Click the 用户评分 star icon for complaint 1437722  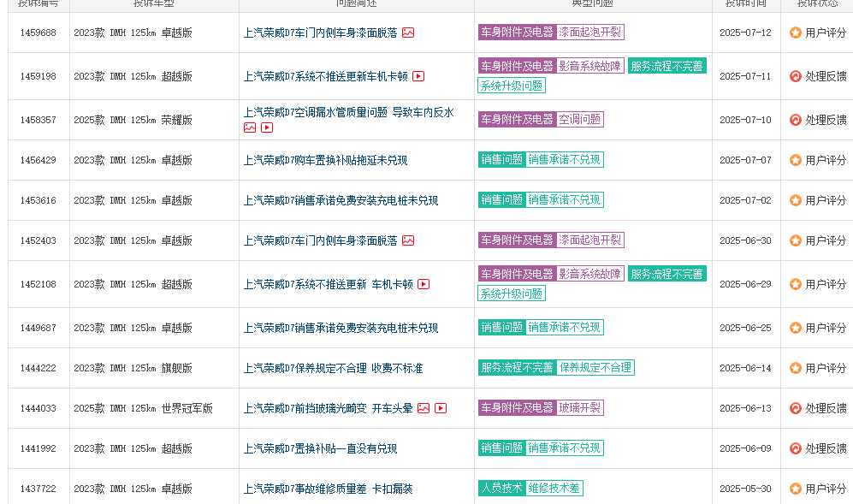tap(796, 489)
